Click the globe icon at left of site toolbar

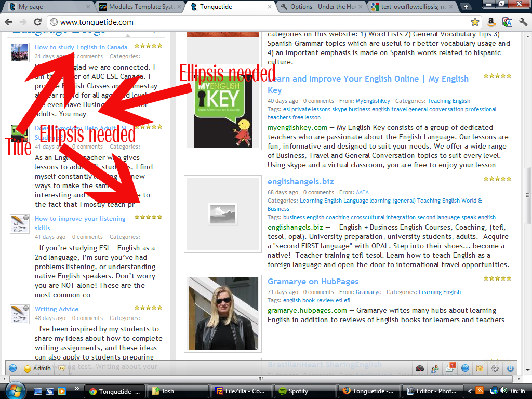point(12,368)
